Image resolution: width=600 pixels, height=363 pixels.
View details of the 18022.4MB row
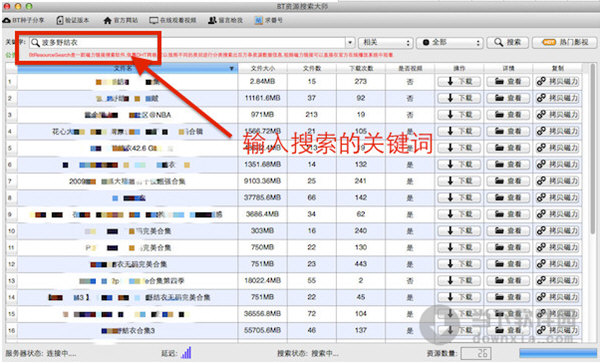click(x=508, y=280)
